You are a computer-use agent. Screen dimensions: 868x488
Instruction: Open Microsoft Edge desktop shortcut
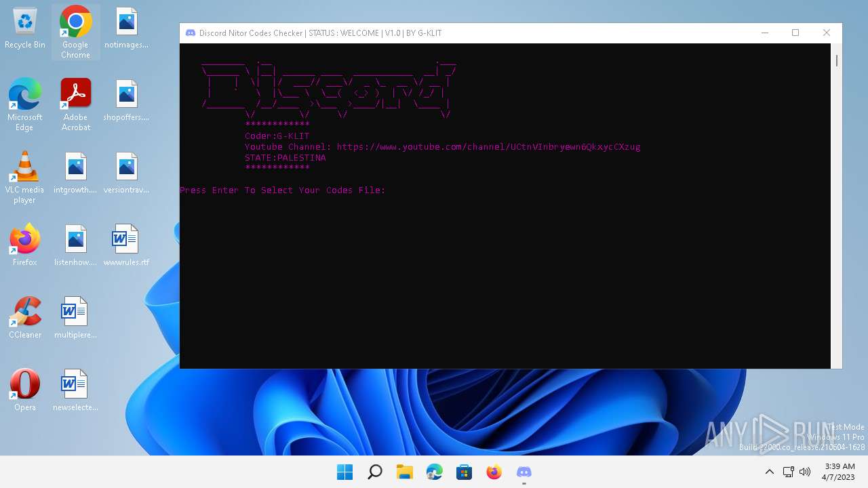[x=25, y=104]
